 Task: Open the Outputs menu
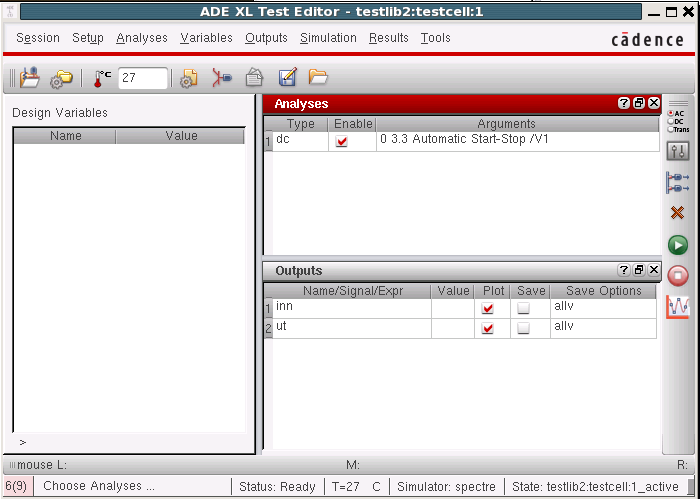267,38
